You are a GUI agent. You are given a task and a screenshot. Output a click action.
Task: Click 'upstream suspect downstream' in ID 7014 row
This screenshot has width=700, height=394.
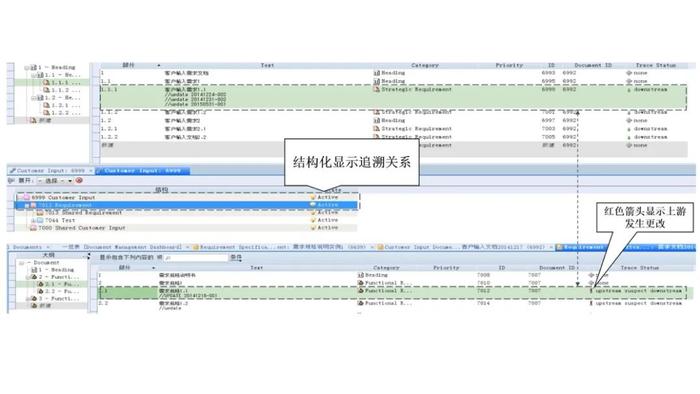(x=638, y=303)
